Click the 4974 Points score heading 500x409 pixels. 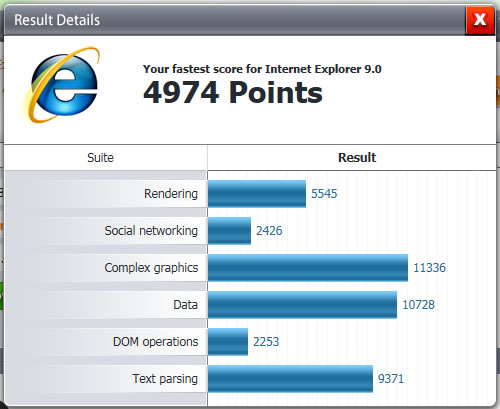(233, 93)
